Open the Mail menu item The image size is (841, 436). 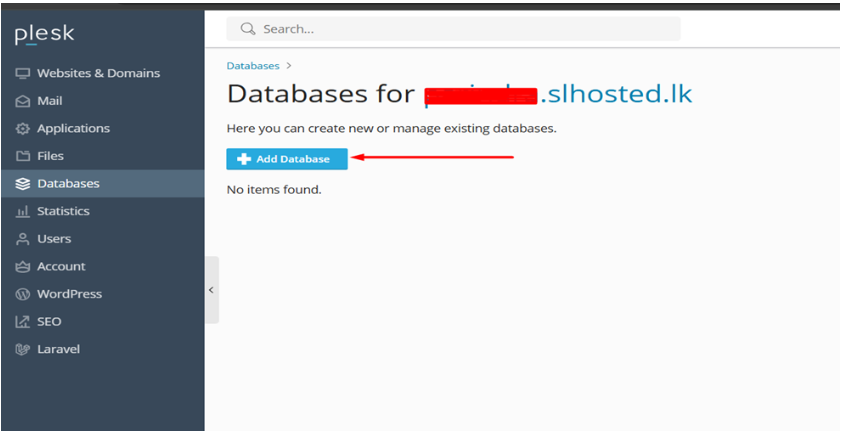point(49,101)
